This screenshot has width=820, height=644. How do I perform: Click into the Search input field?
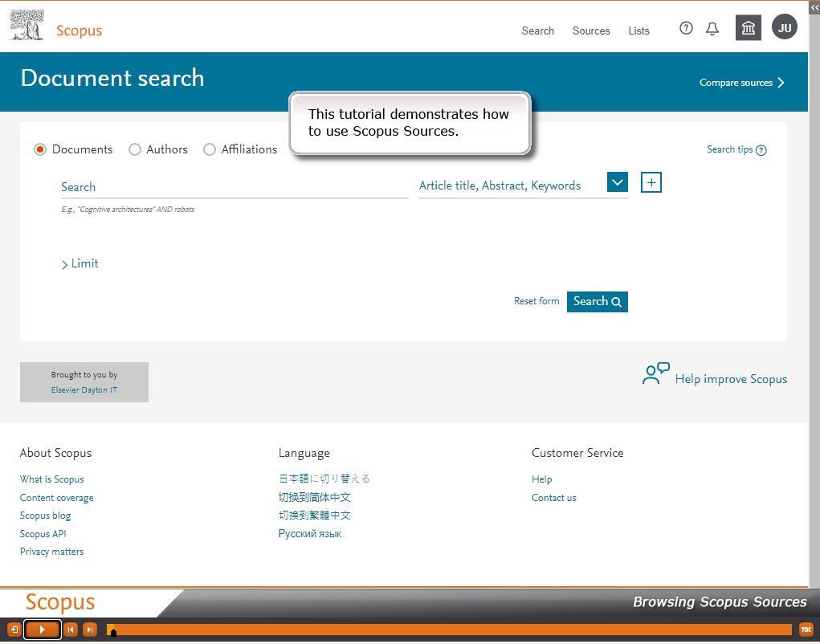(235, 187)
